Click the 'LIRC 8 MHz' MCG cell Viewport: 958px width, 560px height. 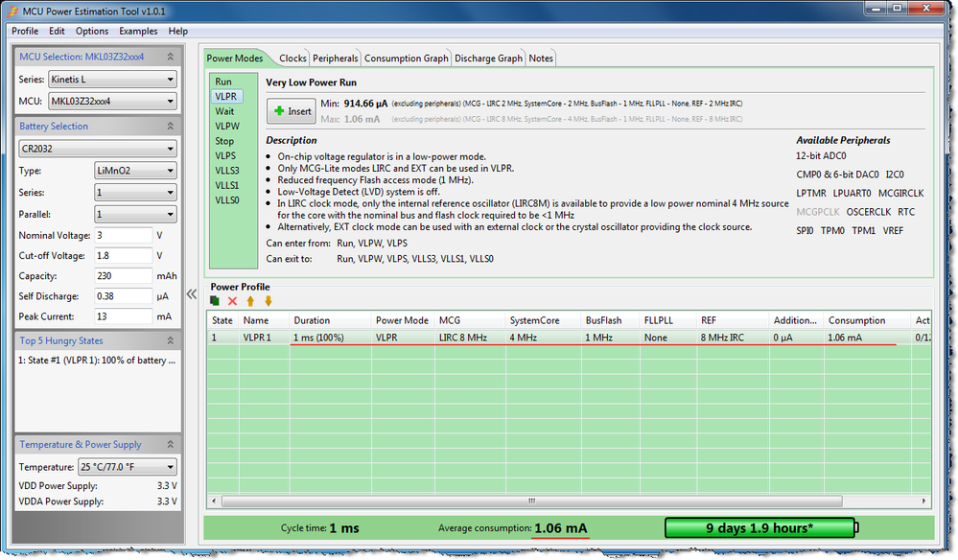click(470, 338)
